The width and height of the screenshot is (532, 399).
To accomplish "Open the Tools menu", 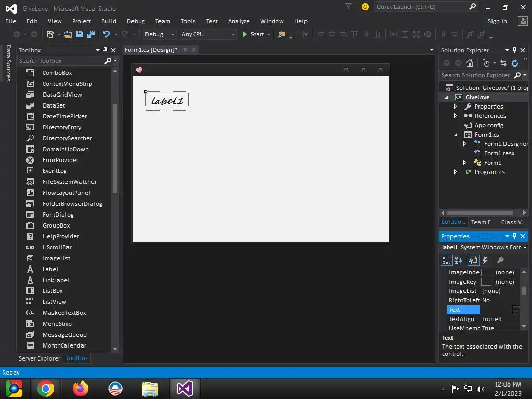I will [188, 21].
